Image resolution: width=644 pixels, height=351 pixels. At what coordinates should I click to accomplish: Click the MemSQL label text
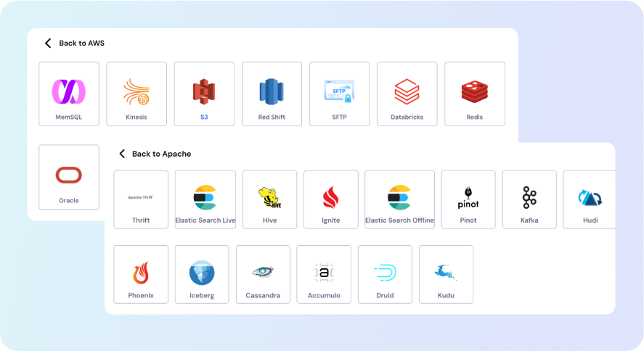68,117
